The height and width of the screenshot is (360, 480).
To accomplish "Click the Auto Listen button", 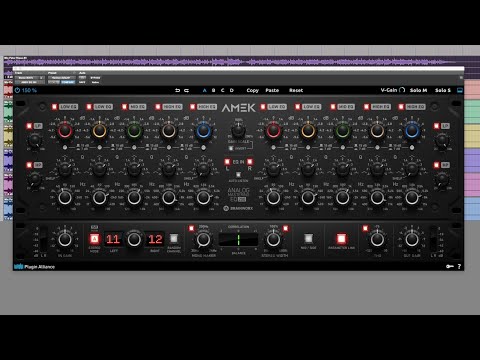I will pos(238,175).
